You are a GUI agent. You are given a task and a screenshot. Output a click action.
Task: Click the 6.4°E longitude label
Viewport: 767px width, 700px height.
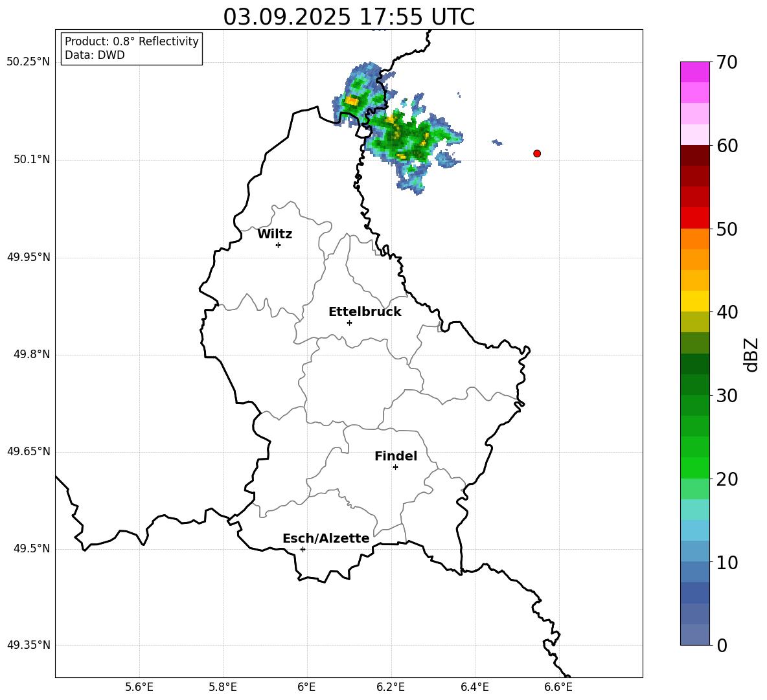point(474,687)
